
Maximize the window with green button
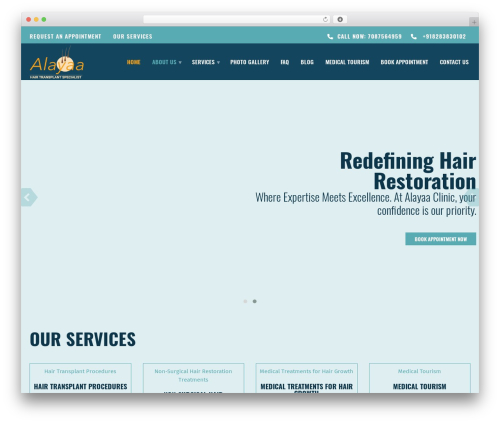[x=44, y=19]
